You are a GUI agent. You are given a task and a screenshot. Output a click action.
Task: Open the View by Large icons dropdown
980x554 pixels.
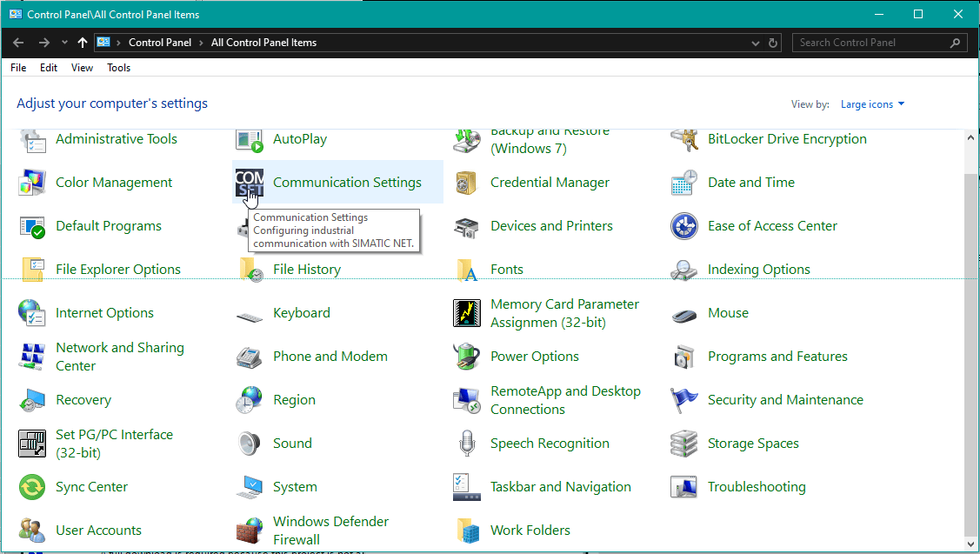pyautogui.click(x=872, y=104)
